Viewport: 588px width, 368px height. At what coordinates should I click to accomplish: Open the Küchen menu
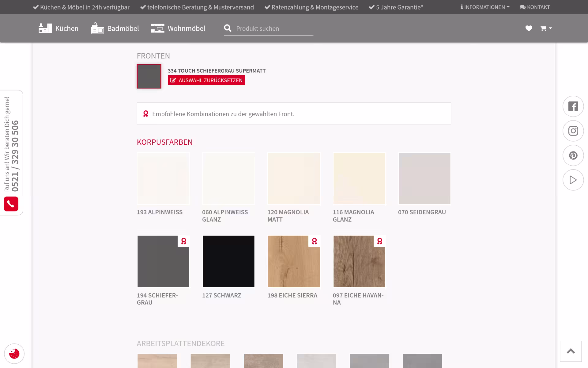[58, 28]
